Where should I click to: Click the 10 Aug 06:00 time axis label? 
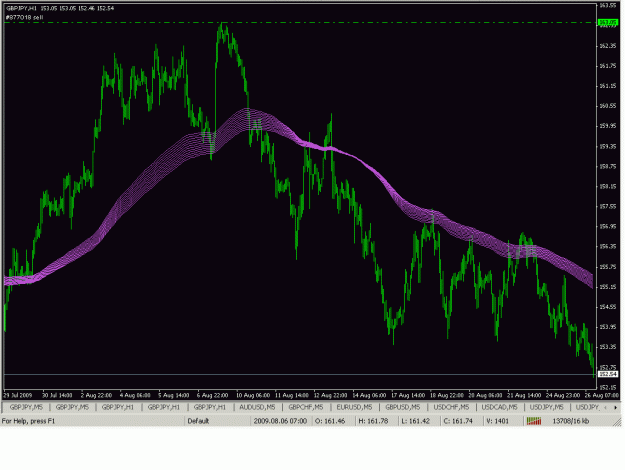coord(254,395)
